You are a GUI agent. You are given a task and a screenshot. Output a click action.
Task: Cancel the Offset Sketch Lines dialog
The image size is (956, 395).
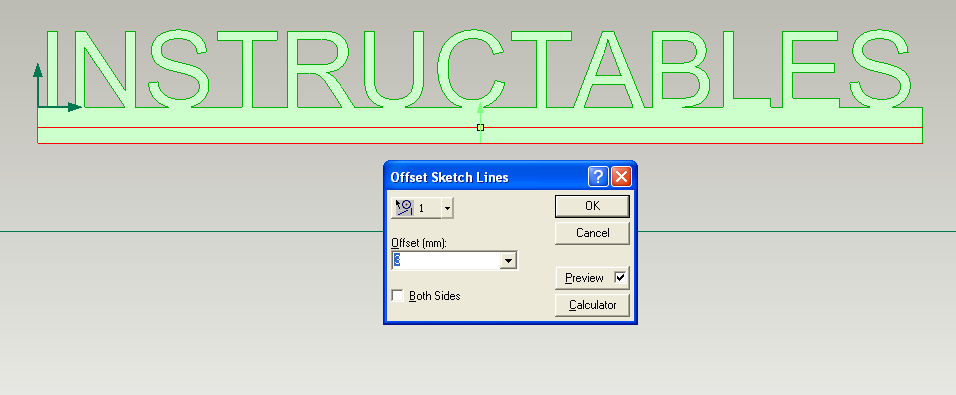point(592,233)
